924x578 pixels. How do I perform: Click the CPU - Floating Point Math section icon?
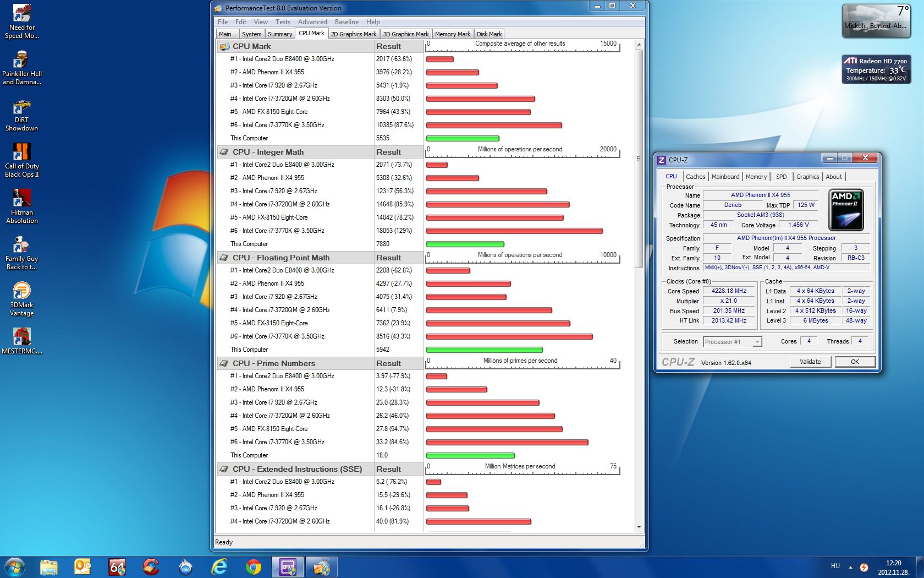point(224,258)
